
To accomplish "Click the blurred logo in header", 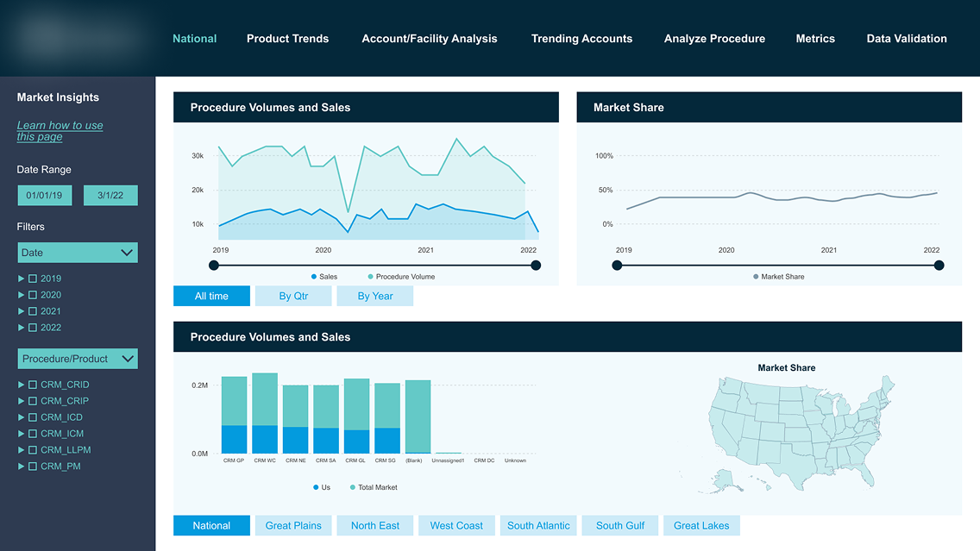I will [x=78, y=36].
